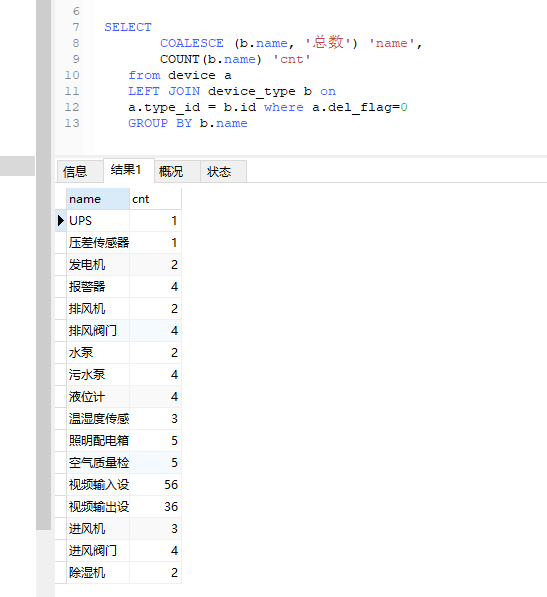Click the where keyword on line 12

tap(284, 107)
